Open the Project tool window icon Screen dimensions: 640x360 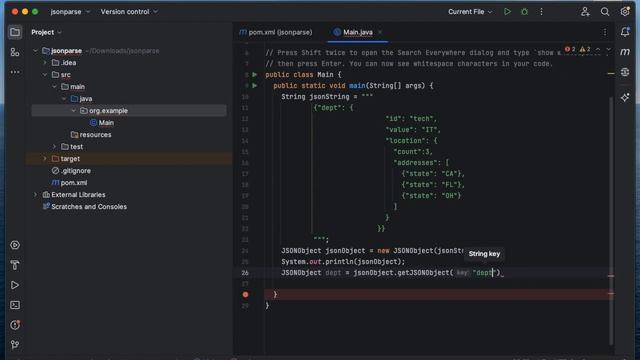tap(15, 32)
